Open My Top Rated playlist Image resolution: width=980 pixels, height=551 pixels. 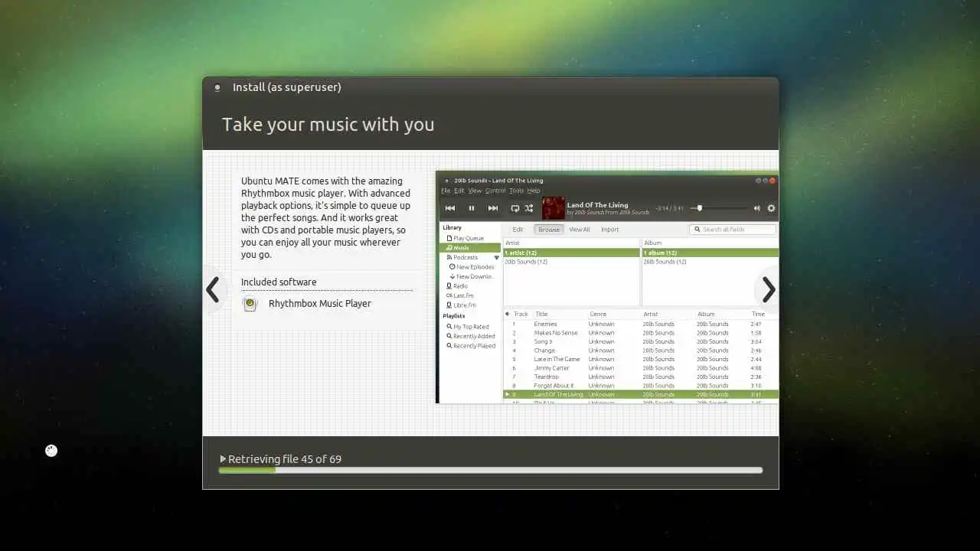(470, 327)
